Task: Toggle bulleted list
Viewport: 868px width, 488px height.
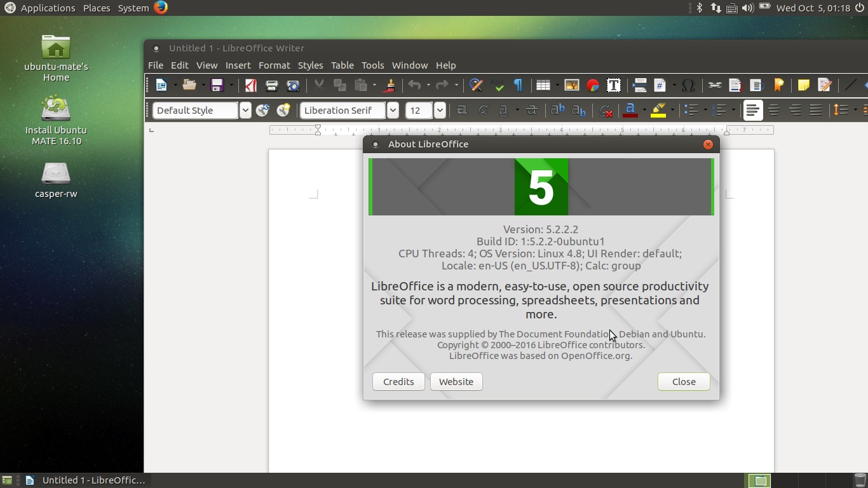Action: click(x=692, y=110)
